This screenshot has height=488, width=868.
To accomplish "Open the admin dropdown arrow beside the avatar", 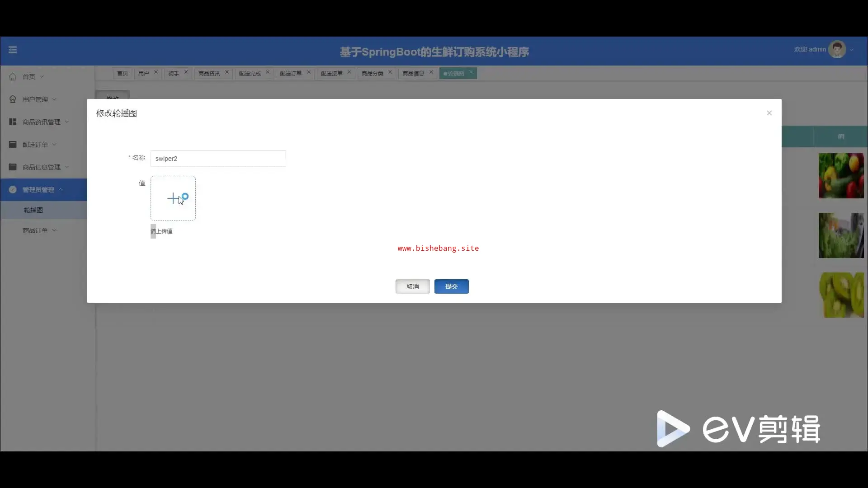I will pos(852,50).
